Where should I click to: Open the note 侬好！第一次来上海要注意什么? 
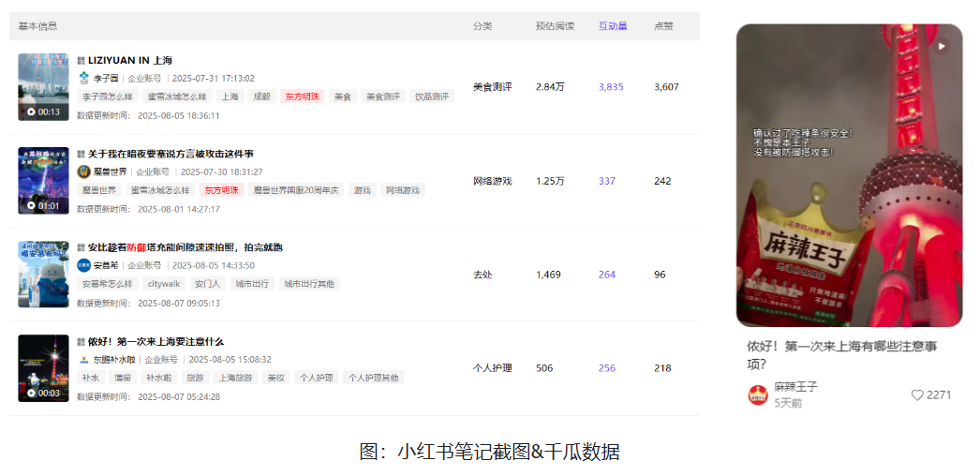[x=156, y=342]
